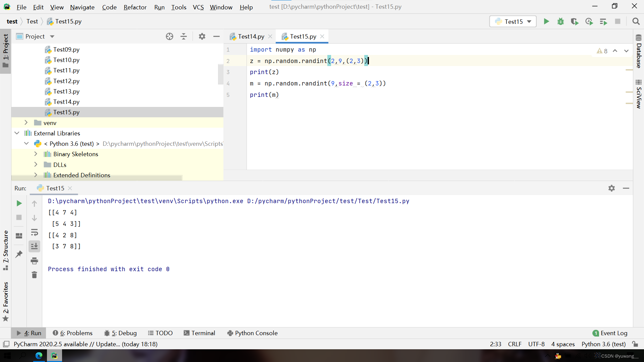Image resolution: width=644 pixels, height=362 pixels.
Task: Click Run with Coverage icon
Action: [x=575, y=21]
